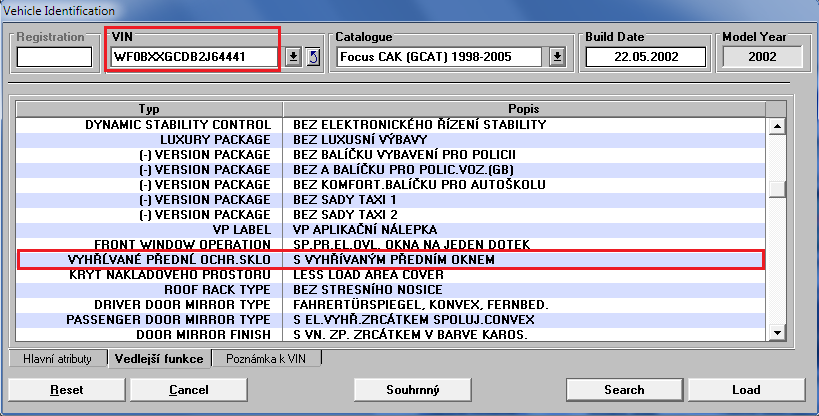
Task: Open the VIN history dropdown arrow
Action: click(x=293, y=56)
